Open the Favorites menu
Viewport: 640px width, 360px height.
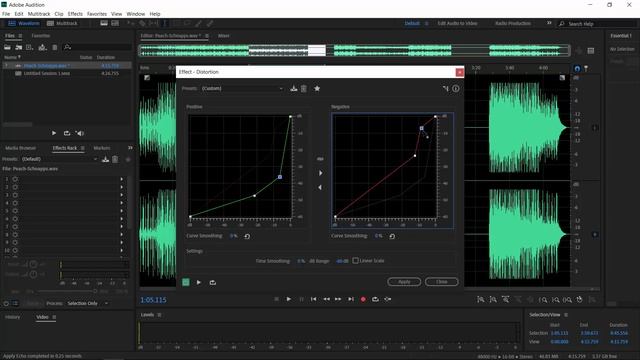[x=97, y=14]
